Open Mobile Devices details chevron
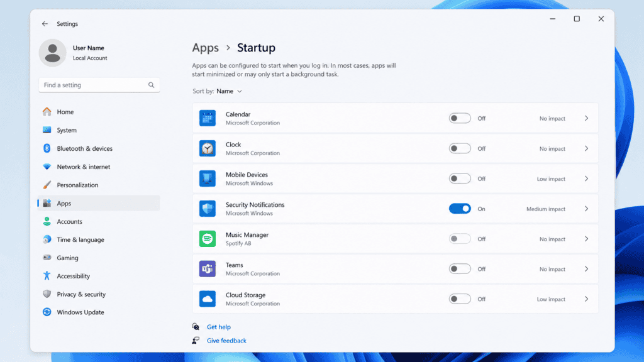644x362 pixels. 587,178
